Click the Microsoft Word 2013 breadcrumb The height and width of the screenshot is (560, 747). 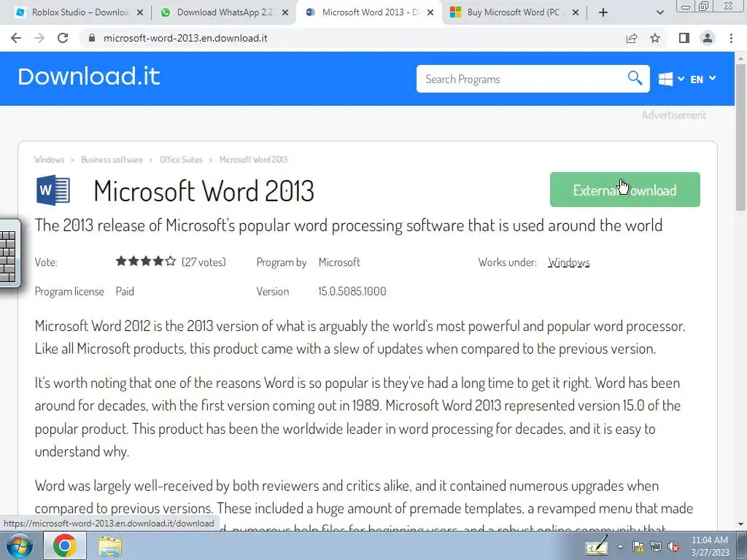(253, 160)
